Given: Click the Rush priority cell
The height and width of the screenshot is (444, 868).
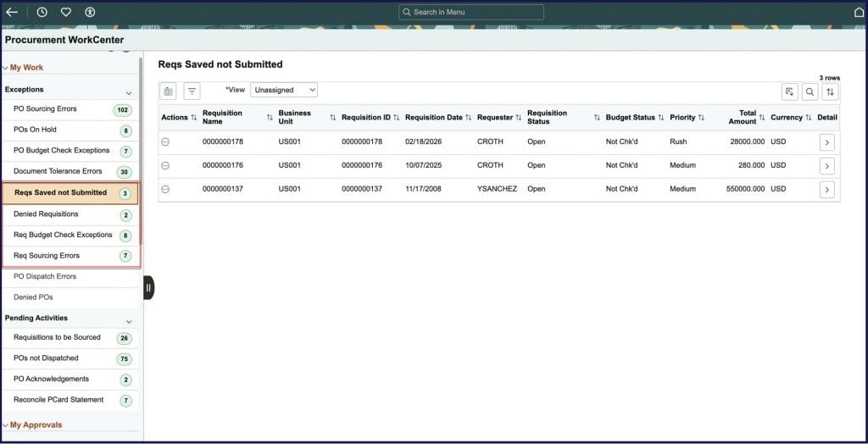Looking at the screenshot, I should (678, 142).
